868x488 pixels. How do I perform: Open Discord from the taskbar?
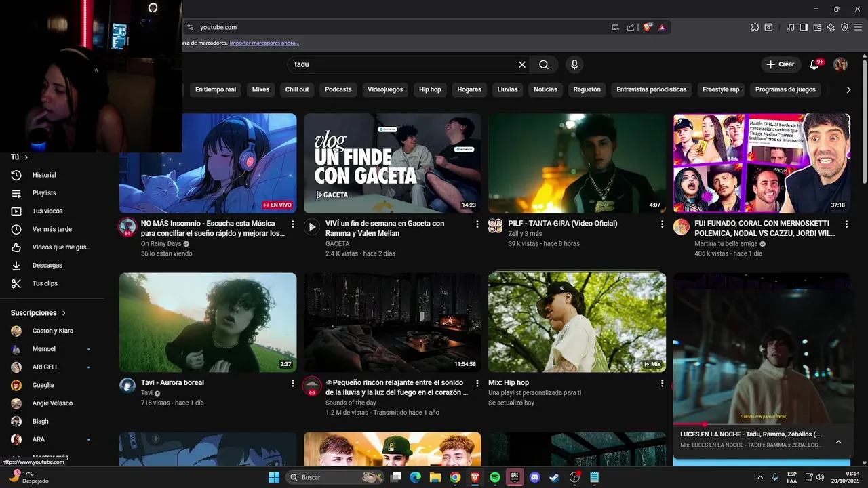pos(534,477)
